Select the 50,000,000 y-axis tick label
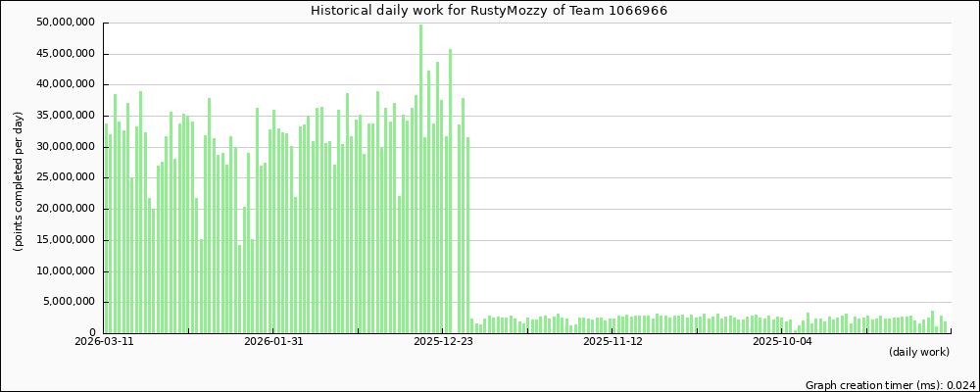This screenshot has width=980, height=392. [x=65, y=23]
